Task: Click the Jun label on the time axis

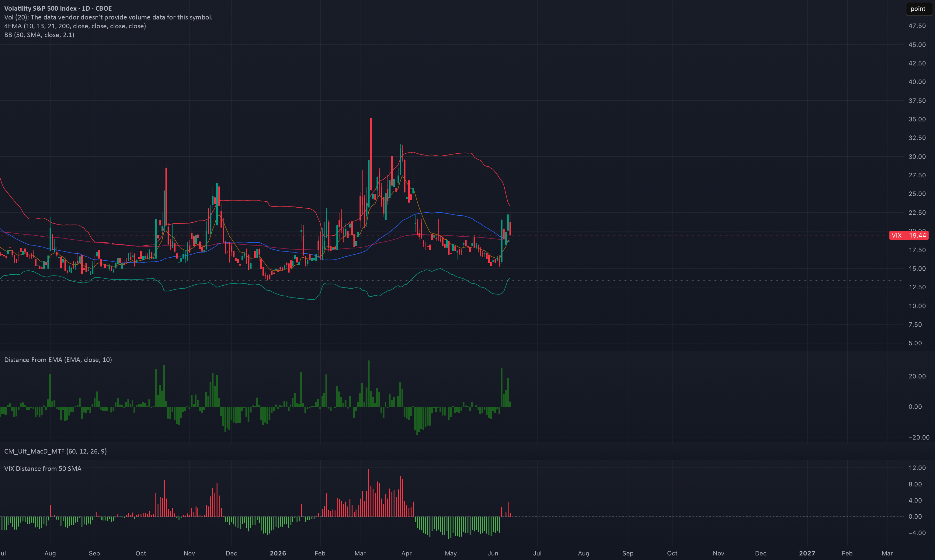Action: point(493,553)
